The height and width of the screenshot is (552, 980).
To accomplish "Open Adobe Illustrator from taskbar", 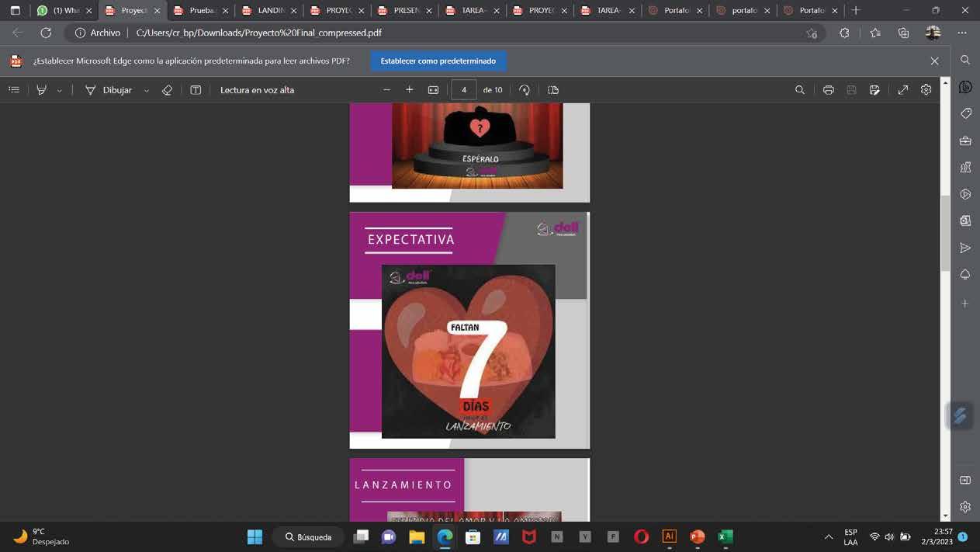I will 669,536.
